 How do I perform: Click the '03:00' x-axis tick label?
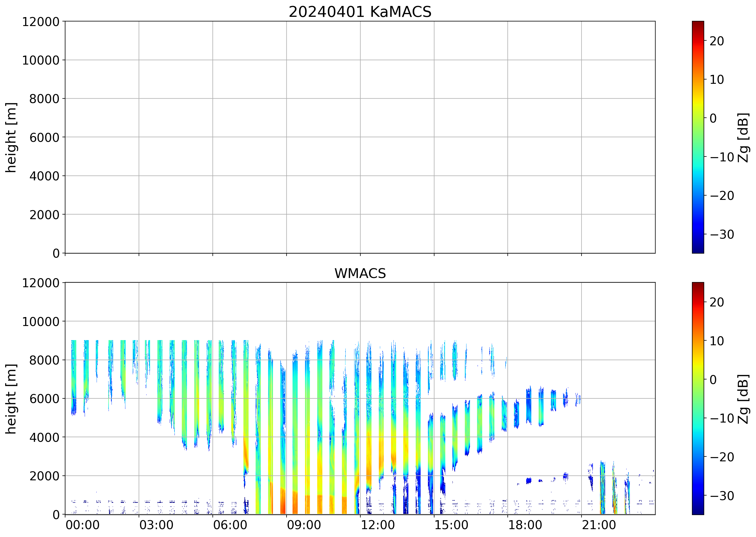[x=156, y=525]
